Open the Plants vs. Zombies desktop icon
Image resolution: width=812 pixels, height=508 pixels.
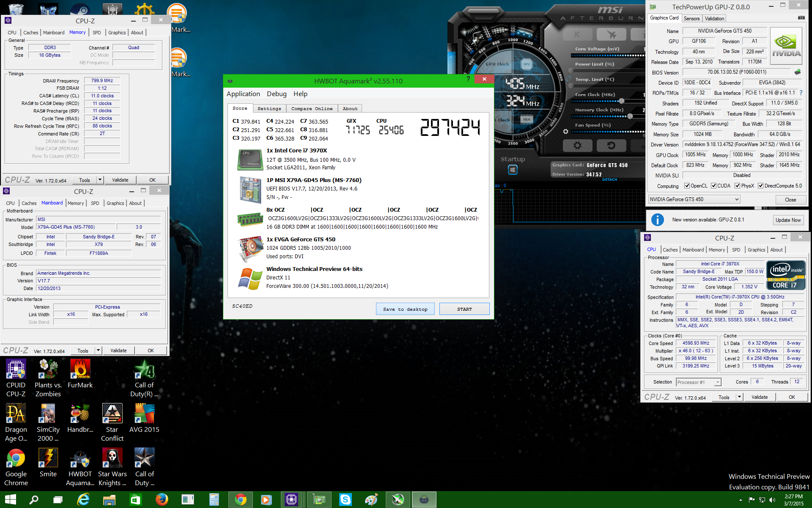pos(48,378)
